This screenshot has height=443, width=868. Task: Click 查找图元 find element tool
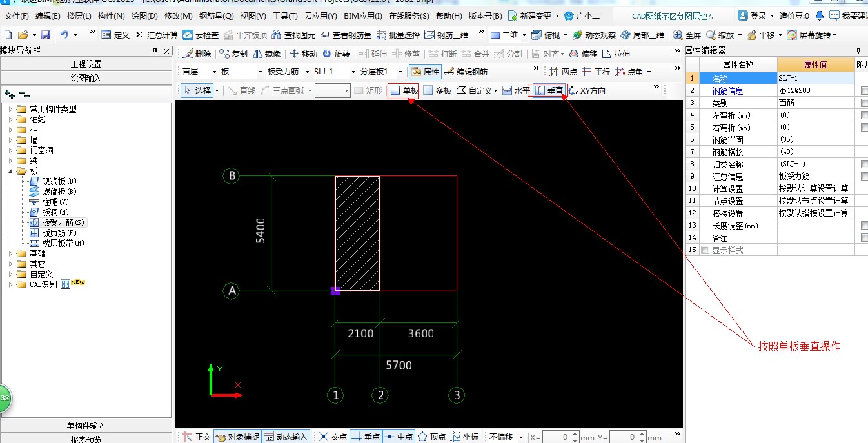click(293, 35)
